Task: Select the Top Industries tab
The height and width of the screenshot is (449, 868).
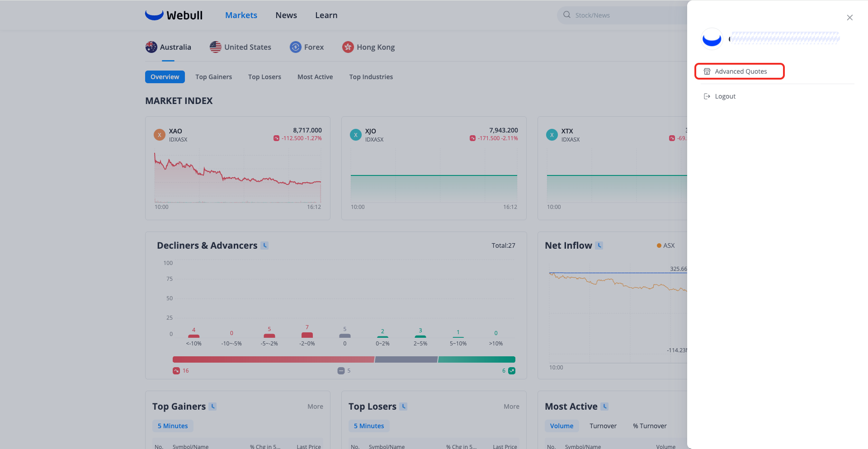Action: [371, 77]
